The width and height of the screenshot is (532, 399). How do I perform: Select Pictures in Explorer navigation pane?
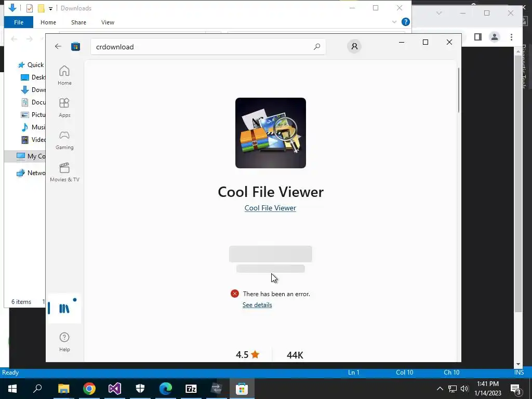click(x=33, y=115)
